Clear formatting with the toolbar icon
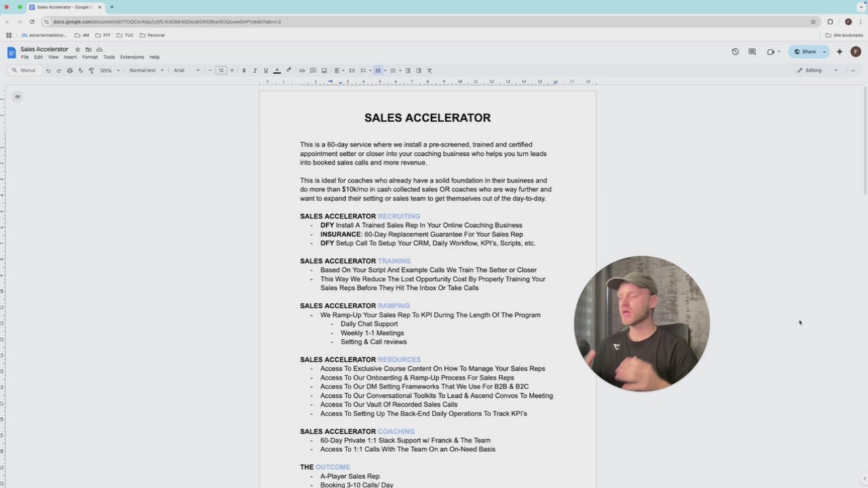868x488 pixels. click(x=429, y=70)
